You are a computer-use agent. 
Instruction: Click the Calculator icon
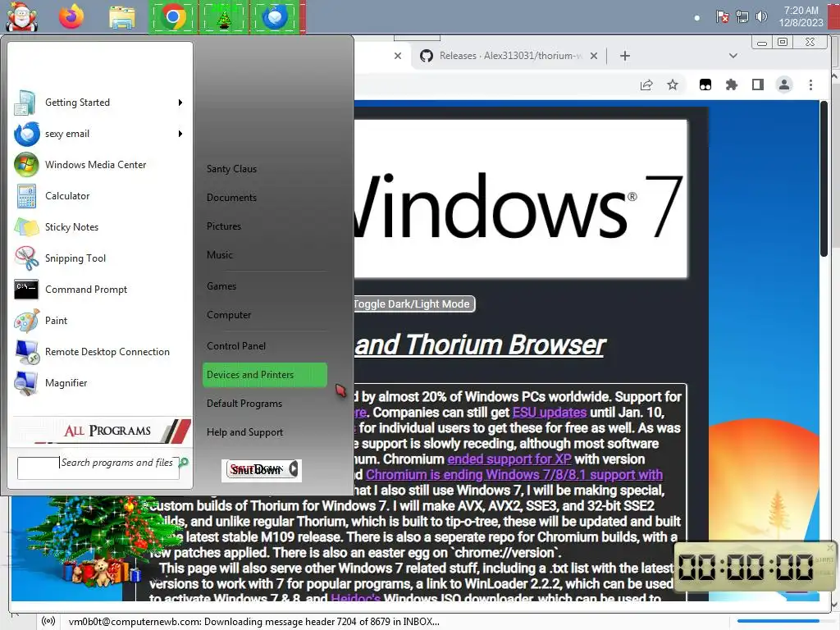(26, 196)
